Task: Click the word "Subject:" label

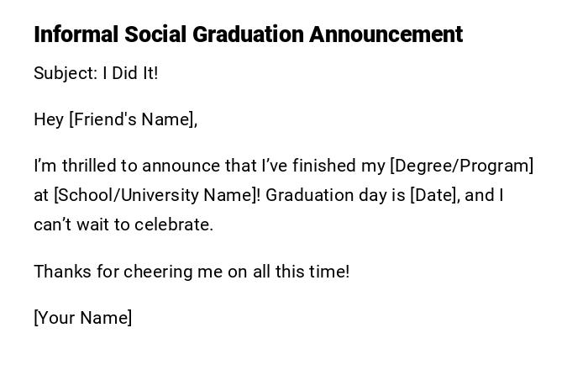Action: point(66,73)
